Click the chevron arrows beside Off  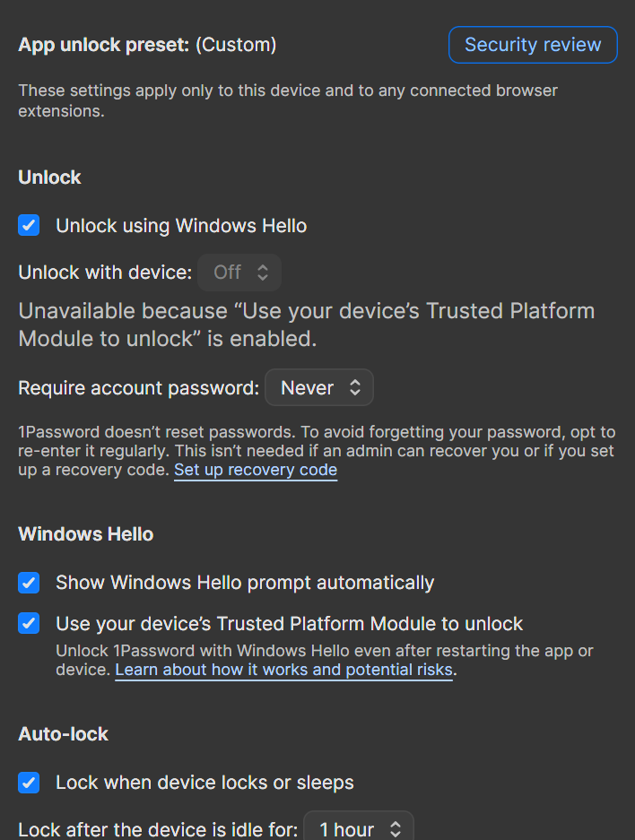[263, 273]
